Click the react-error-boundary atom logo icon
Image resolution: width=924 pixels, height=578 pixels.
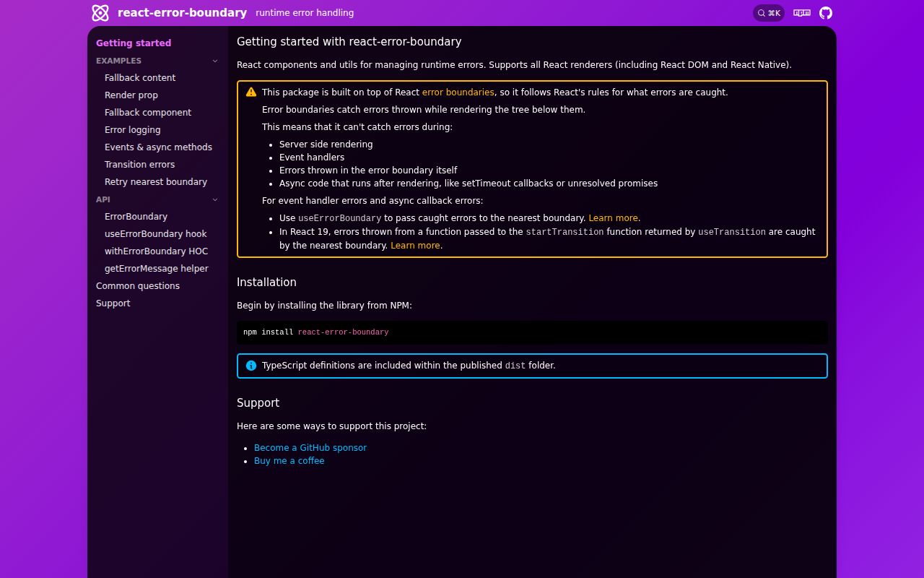click(x=100, y=13)
